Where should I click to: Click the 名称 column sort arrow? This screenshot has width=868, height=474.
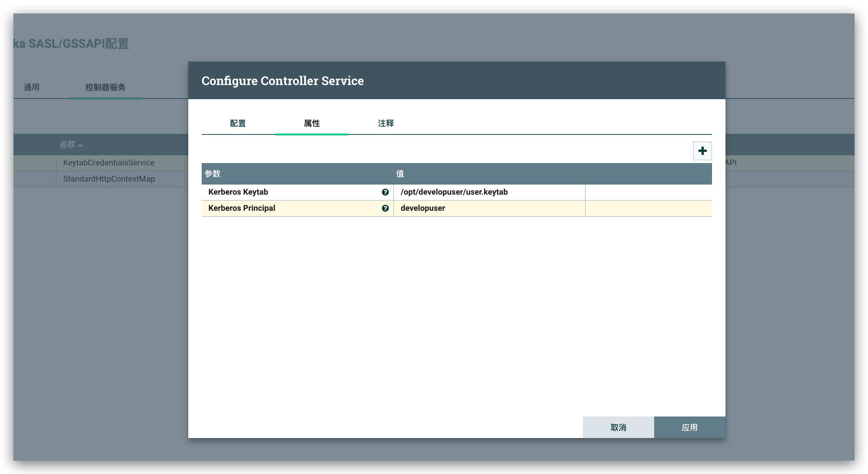[x=80, y=145]
